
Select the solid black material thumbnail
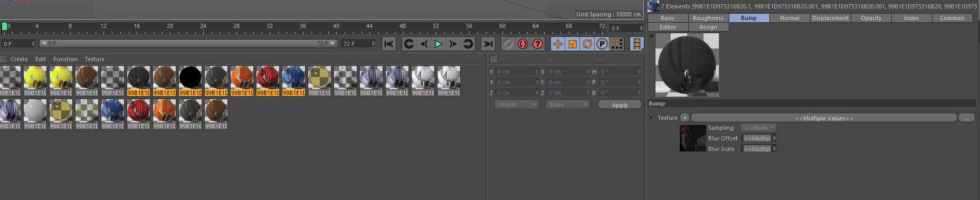pos(190,77)
